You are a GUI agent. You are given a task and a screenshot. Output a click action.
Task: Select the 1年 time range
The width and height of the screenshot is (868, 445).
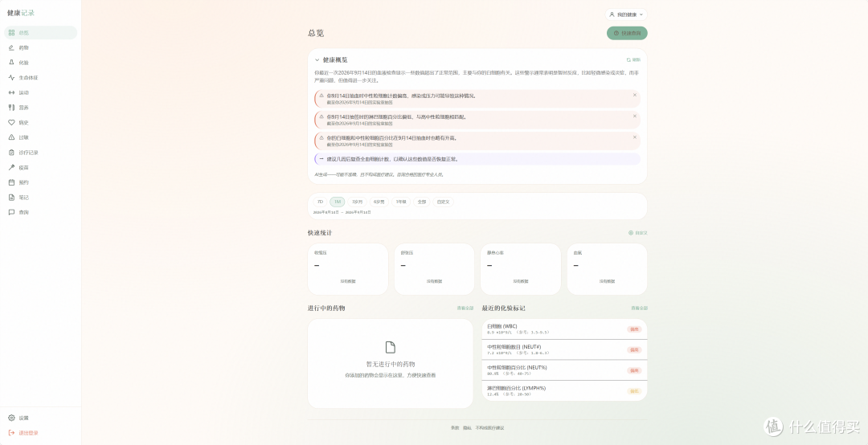pos(401,202)
